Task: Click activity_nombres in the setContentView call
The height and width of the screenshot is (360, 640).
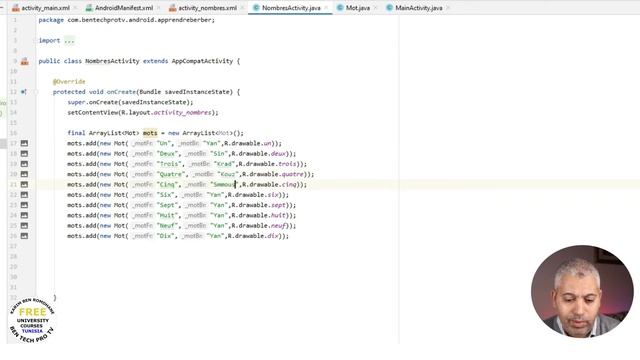Action: tap(182, 112)
